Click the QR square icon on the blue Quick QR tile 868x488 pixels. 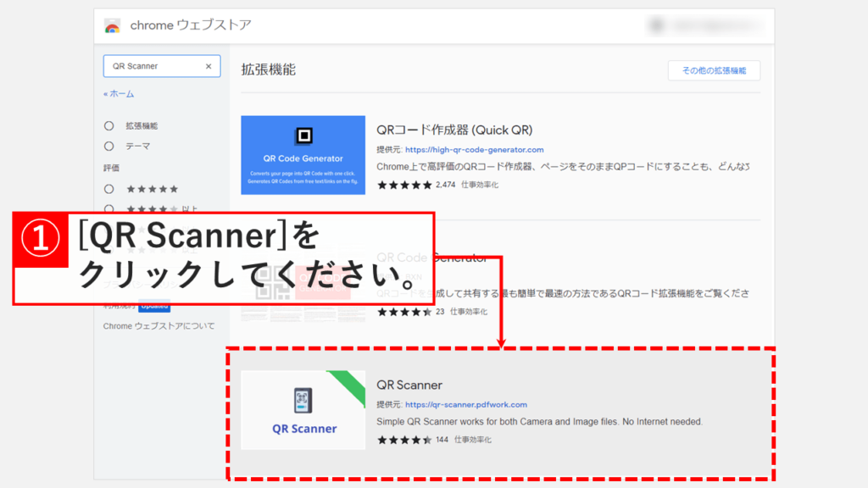tap(303, 136)
